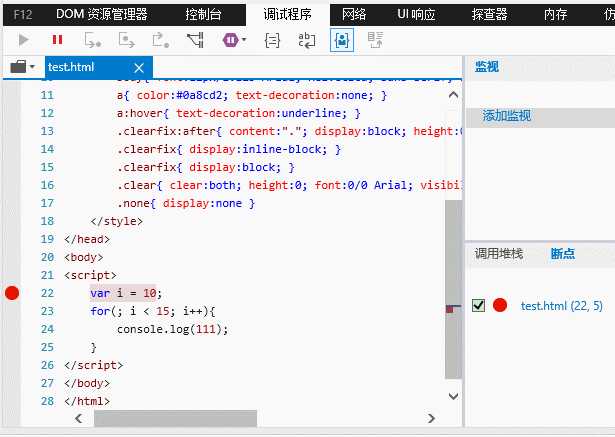The height and width of the screenshot is (437, 615).
Task: Click the code 'var i = 10;'
Action: (126, 293)
